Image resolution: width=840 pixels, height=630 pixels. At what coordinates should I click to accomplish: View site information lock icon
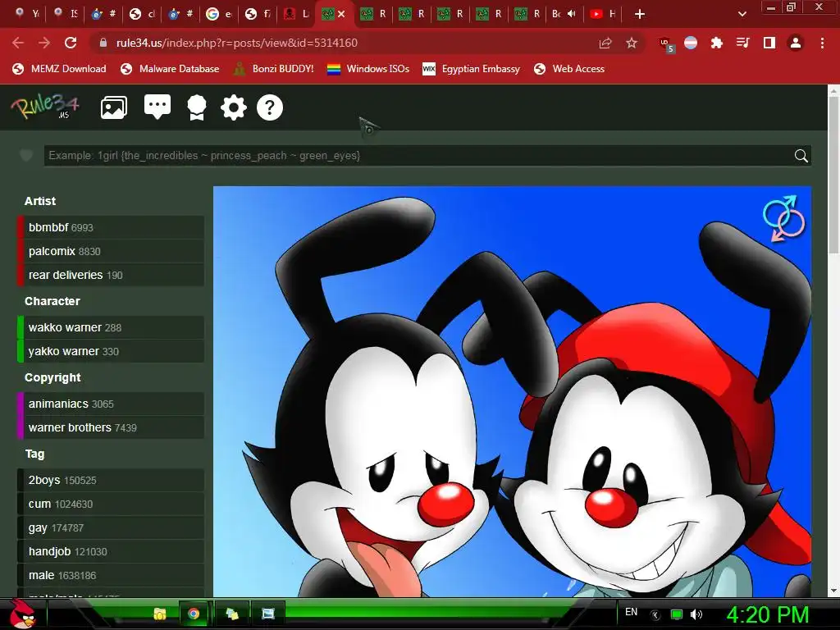point(103,43)
